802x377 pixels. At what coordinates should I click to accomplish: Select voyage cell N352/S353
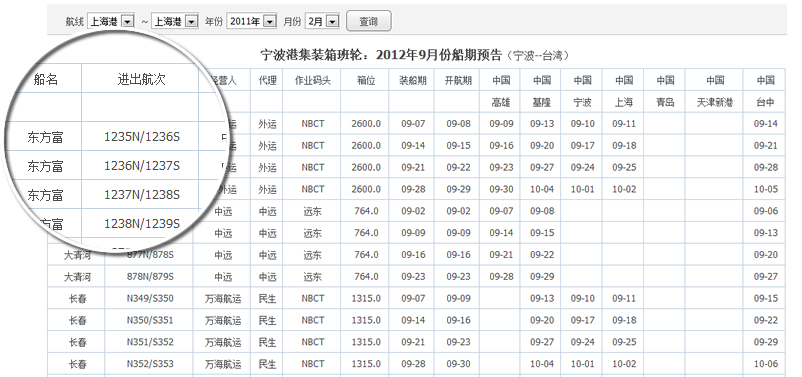(x=150, y=364)
